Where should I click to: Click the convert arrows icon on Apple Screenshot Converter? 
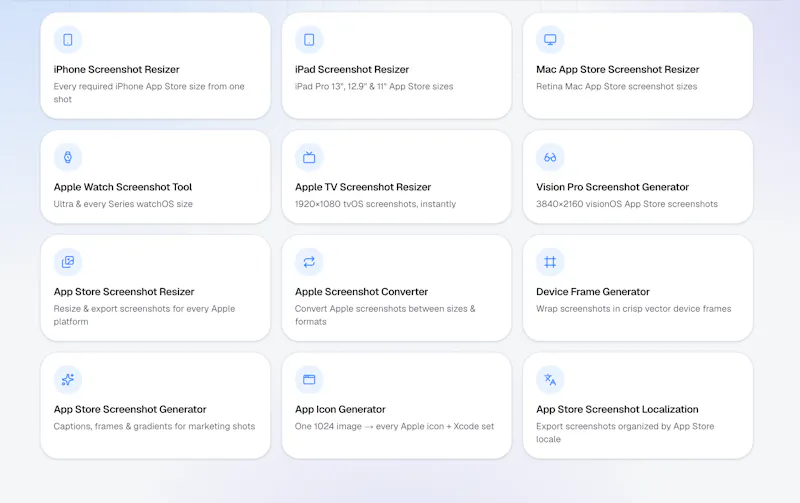[x=309, y=262]
